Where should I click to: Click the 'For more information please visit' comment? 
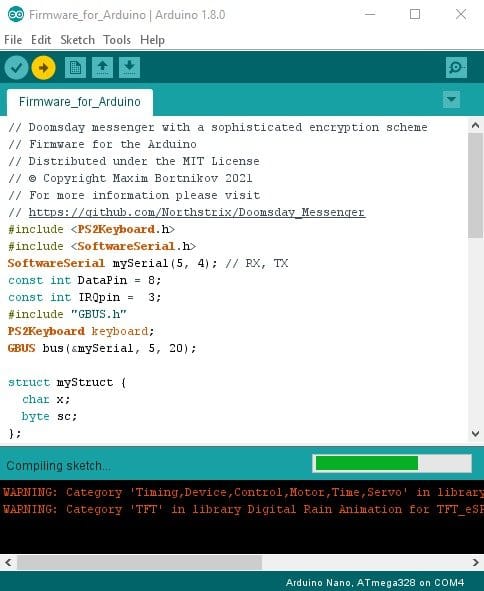[134, 195]
